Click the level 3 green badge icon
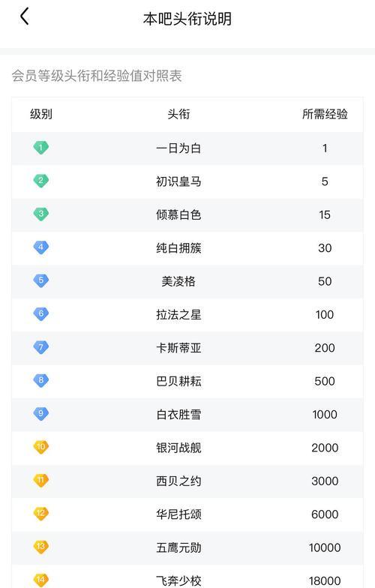 [40, 214]
